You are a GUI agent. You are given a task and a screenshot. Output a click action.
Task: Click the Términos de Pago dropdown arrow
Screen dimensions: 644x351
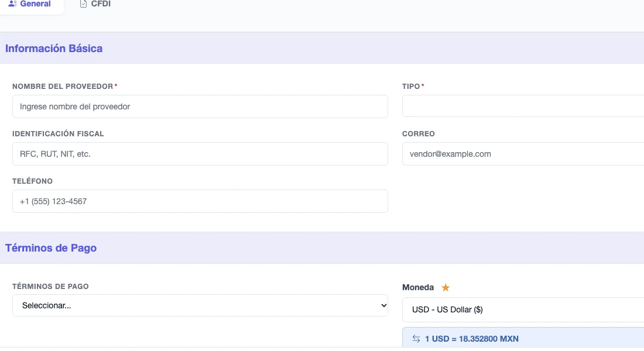click(x=383, y=305)
